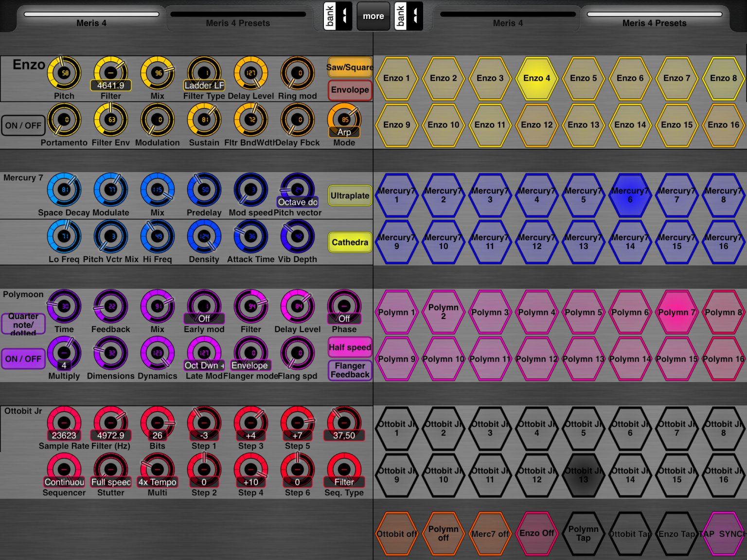Open the Ottobit Continuous Sequencer selector
The width and height of the screenshot is (747, 560).
(64, 482)
